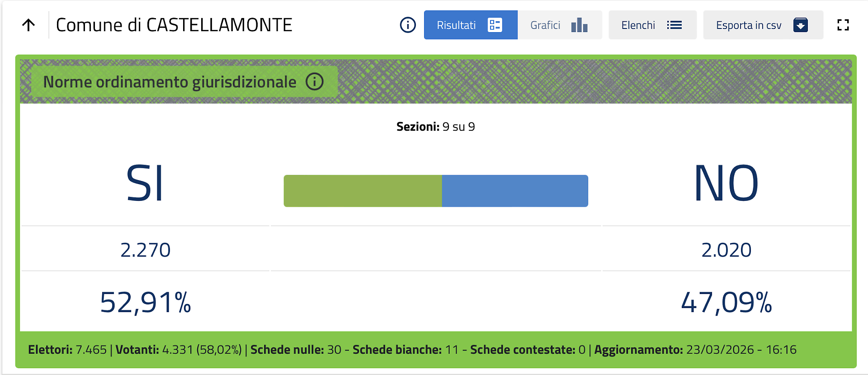Image resolution: width=868 pixels, height=375 pixels.
Task: Click the Elenchi list icon
Action: point(674,25)
